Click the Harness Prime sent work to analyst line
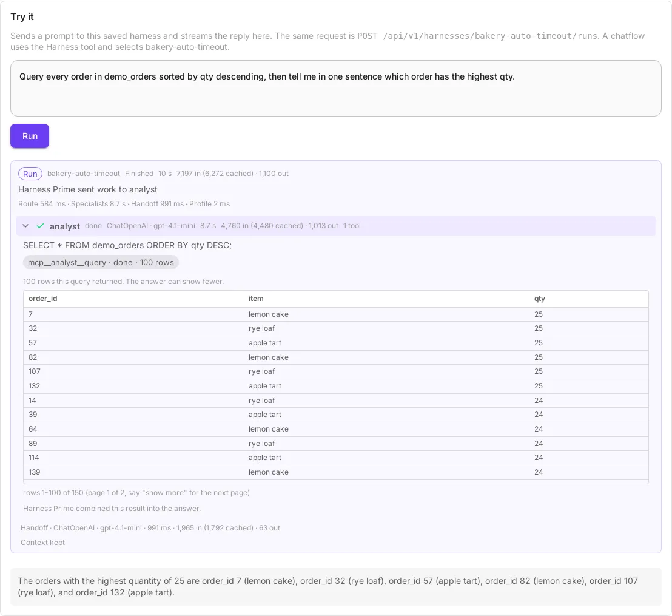Viewport: 672px width, 616px height. (x=88, y=189)
